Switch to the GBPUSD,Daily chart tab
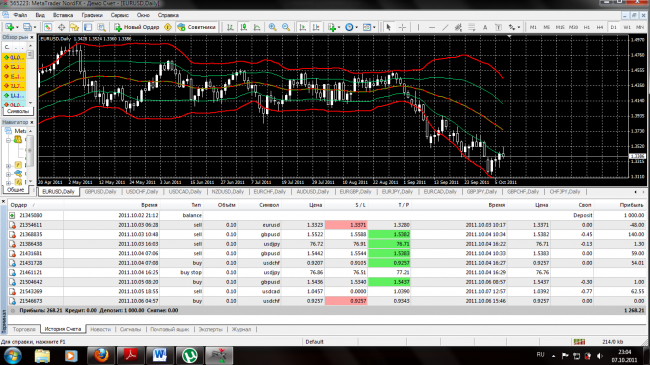This screenshot has height=365, width=650. click(x=100, y=192)
